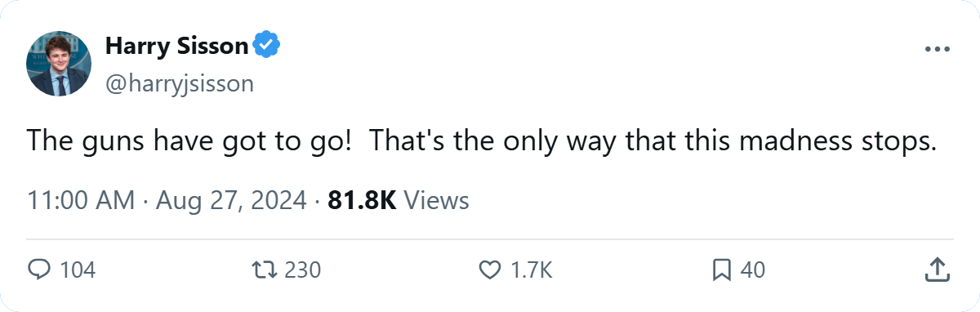Click the tweet text about guns

tap(481, 143)
